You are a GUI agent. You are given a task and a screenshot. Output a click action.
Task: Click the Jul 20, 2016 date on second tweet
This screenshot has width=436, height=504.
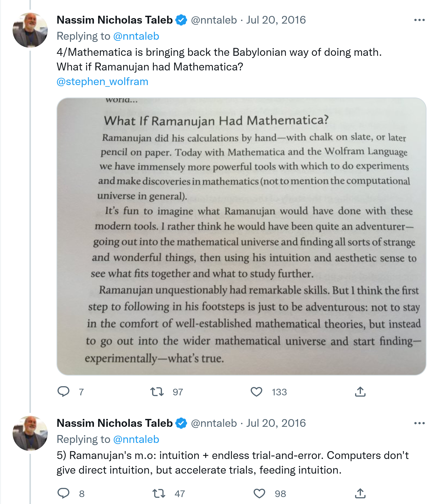coord(276,423)
